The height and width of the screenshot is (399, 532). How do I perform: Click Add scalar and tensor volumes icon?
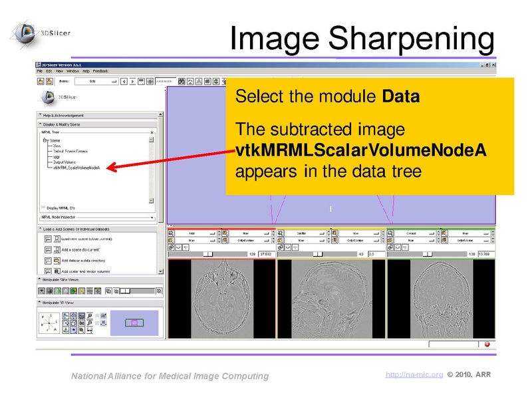[57, 271]
